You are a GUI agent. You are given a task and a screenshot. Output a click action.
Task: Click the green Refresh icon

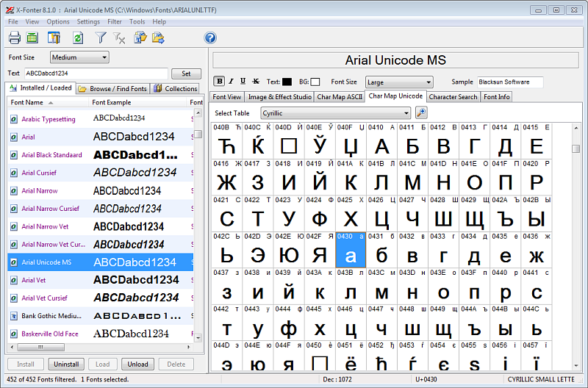click(78, 37)
